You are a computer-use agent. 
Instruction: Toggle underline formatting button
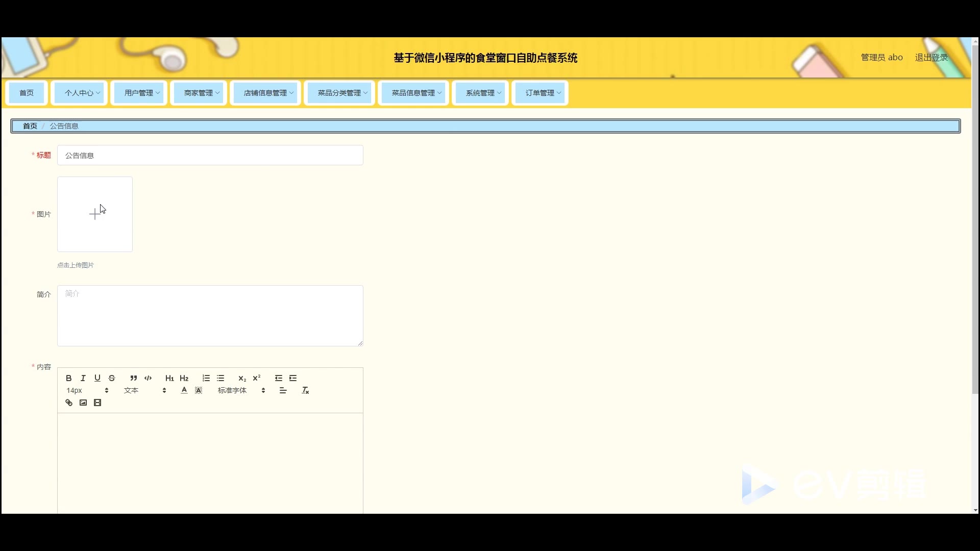pyautogui.click(x=97, y=378)
